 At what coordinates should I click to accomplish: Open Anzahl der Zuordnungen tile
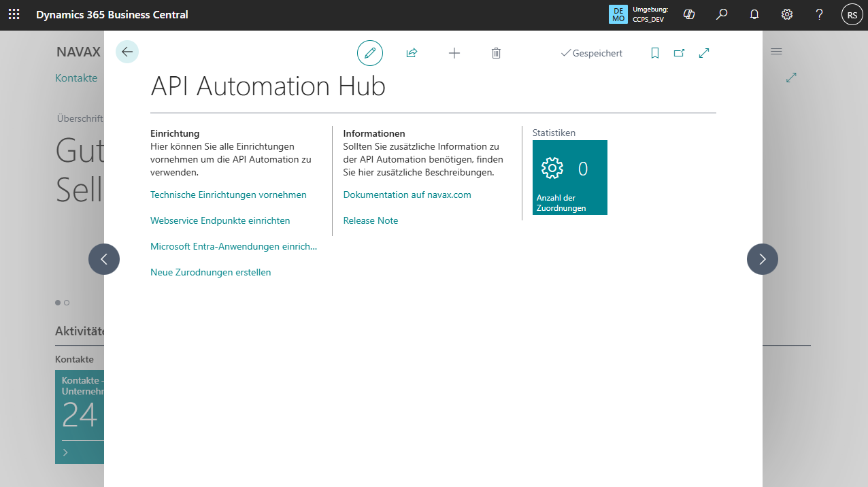click(x=570, y=178)
